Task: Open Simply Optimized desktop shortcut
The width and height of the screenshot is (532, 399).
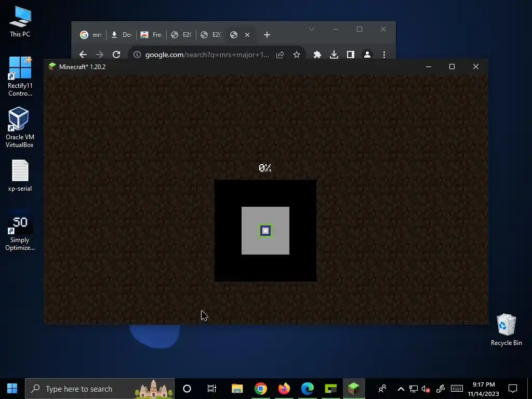Action: pyautogui.click(x=20, y=232)
